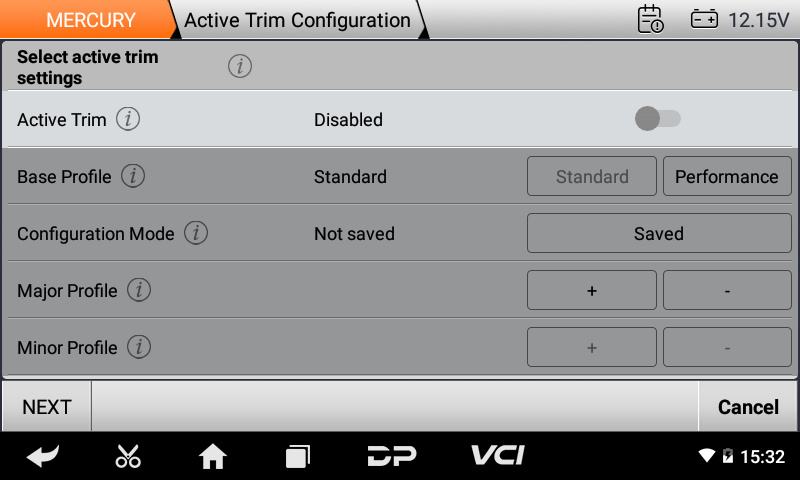Open the scheduled log calendar icon
800x480 pixels.
(650, 19)
